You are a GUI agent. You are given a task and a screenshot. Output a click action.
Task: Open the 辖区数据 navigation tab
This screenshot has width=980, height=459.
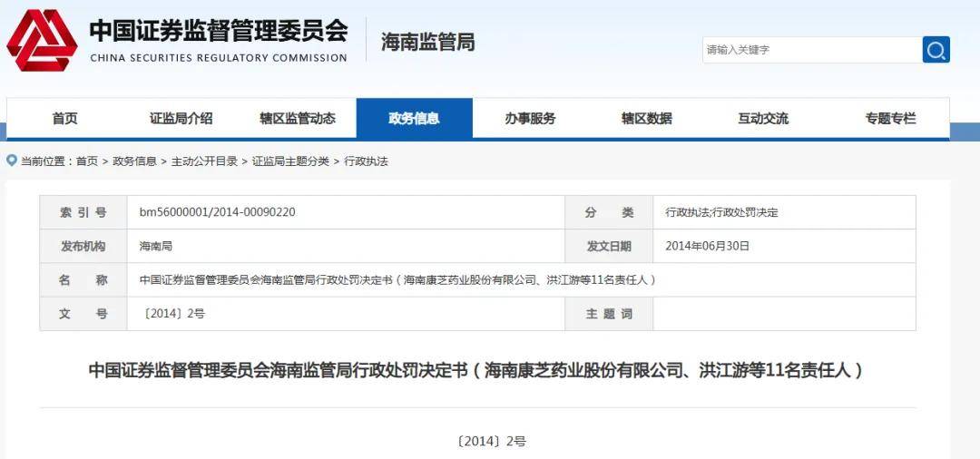coord(646,118)
